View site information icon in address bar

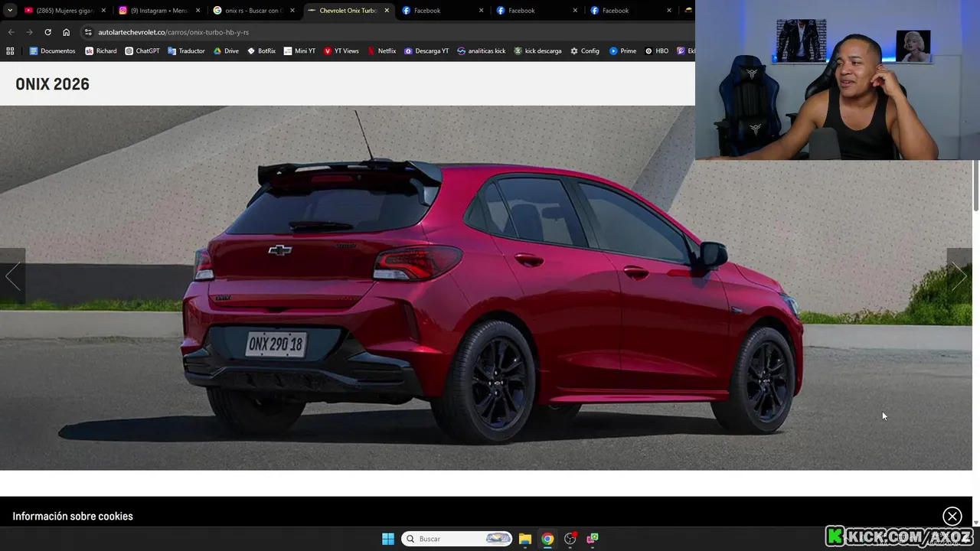88,32
